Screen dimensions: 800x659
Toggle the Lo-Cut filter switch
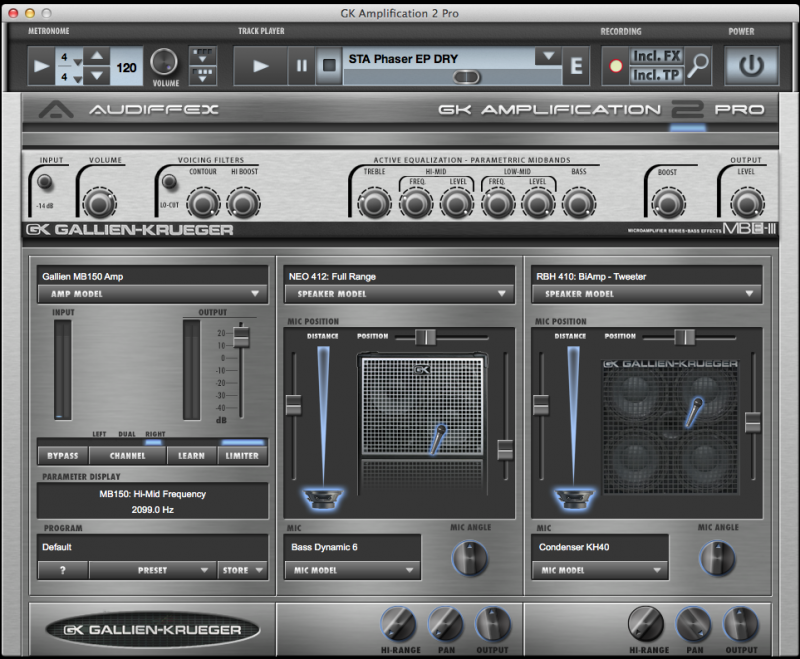(169, 181)
